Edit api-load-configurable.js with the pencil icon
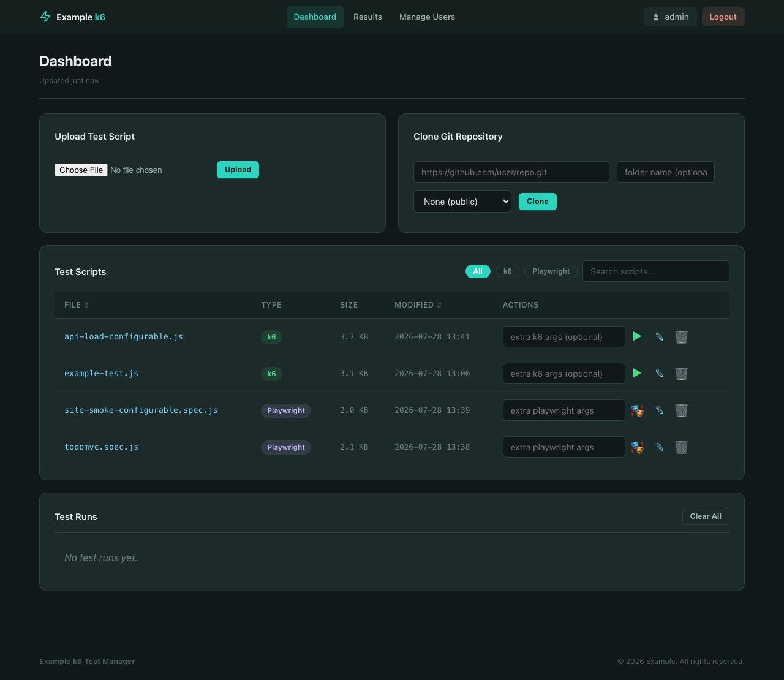 659,336
